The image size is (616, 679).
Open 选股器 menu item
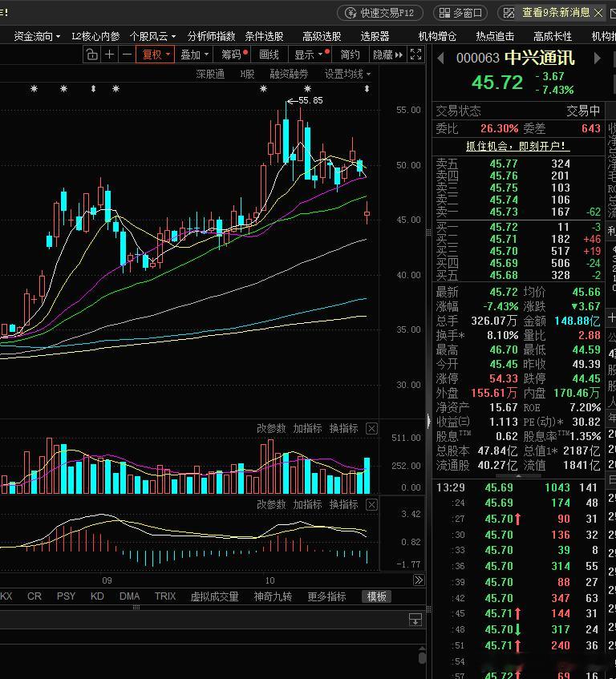click(375, 36)
